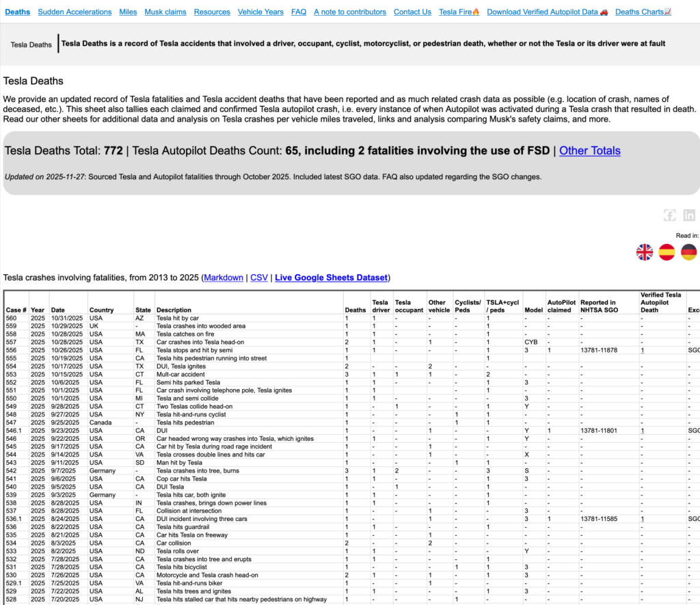Click the AutoPilot claimed column header
Viewport: 700px width, 605px height.
pyautogui.click(x=562, y=306)
